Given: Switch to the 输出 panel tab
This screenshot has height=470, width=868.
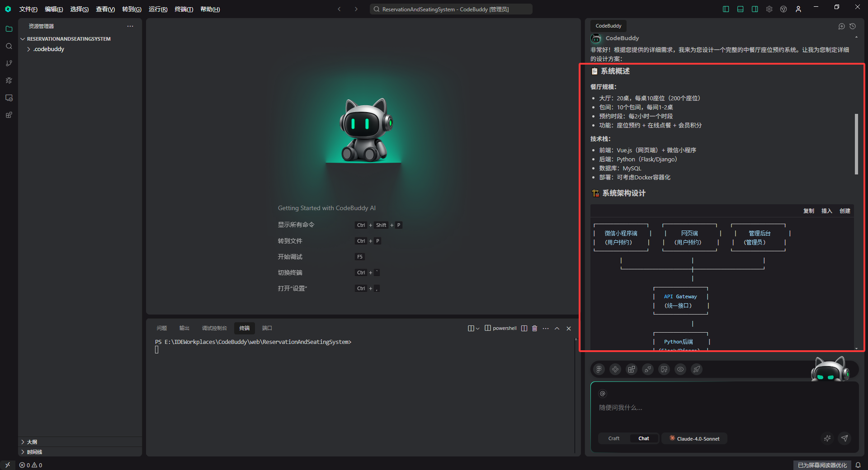Looking at the screenshot, I should coord(184,328).
